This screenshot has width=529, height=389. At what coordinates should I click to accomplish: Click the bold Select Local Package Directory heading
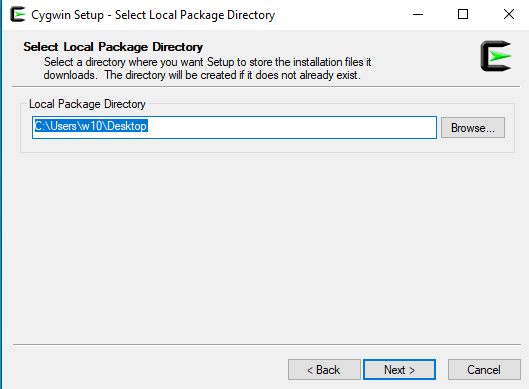(x=113, y=47)
